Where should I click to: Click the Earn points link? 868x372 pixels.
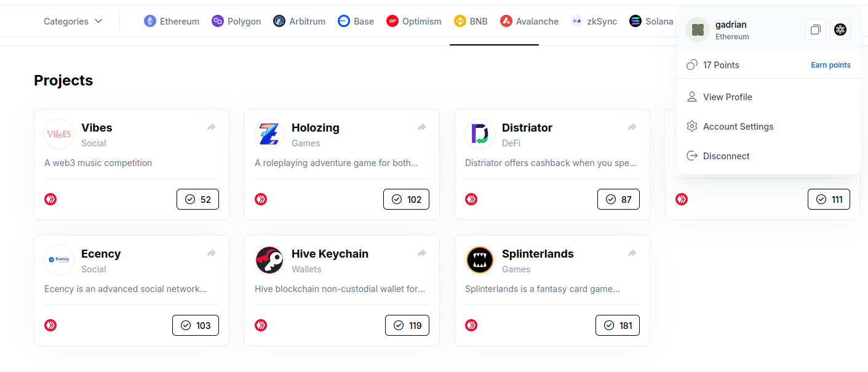[x=830, y=65]
